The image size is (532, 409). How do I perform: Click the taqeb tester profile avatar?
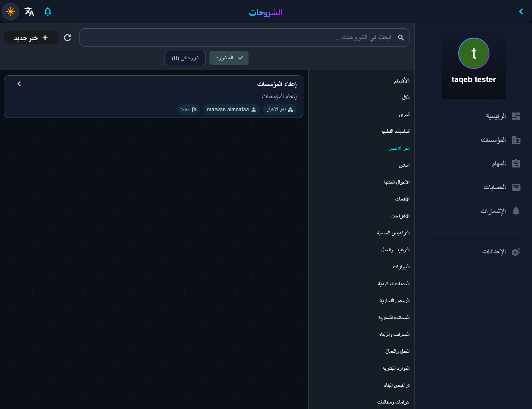click(474, 53)
